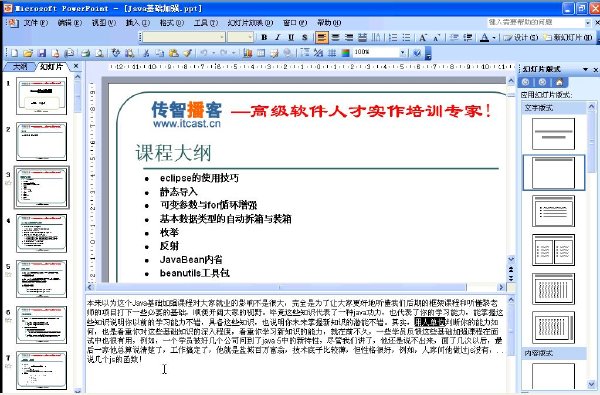600x395 pixels.
Task: Click the Save floppy disk icon
Action: [x=42, y=53]
